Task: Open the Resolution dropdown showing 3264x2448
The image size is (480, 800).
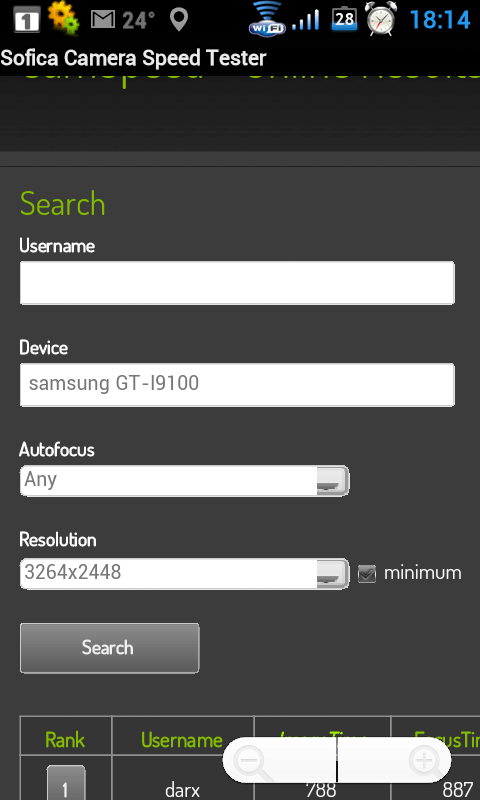Action: pos(185,573)
